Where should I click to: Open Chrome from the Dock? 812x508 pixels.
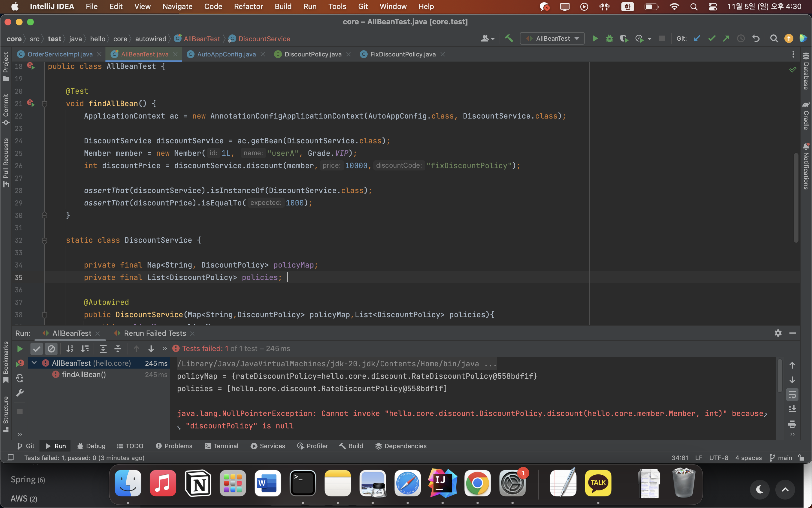(x=477, y=483)
